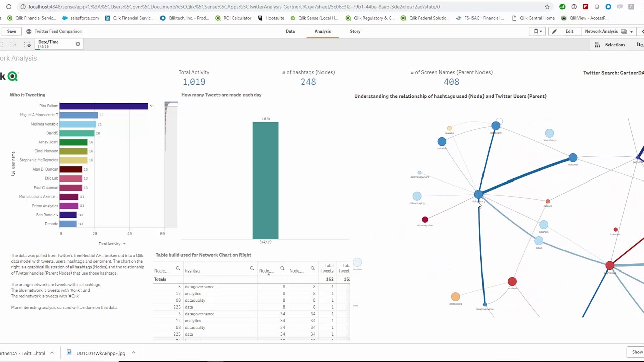The height and width of the screenshot is (362, 644).
Task: Click the user name axis label icon
Action: coord(13,173)
